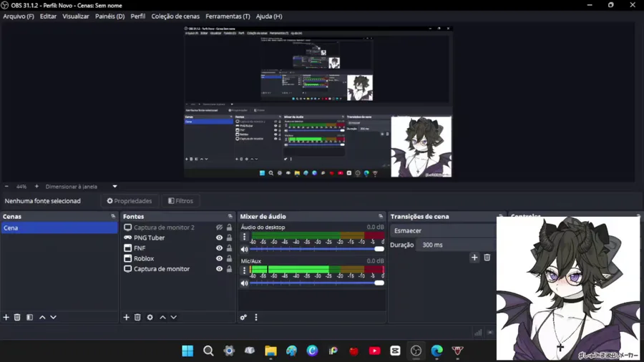Open Editar menu
644x362 pixels.
[x=48, y=16]
